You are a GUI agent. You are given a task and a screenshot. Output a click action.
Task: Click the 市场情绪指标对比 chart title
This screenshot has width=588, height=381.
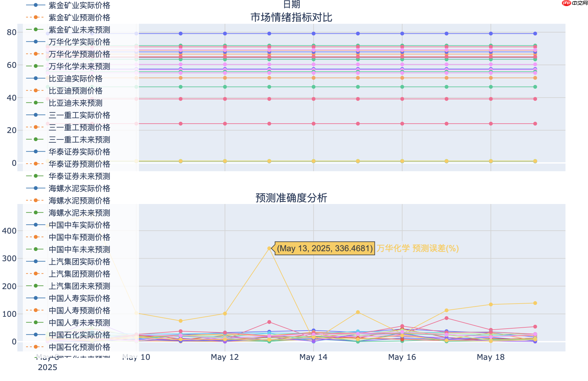click(x=291, y=17)
